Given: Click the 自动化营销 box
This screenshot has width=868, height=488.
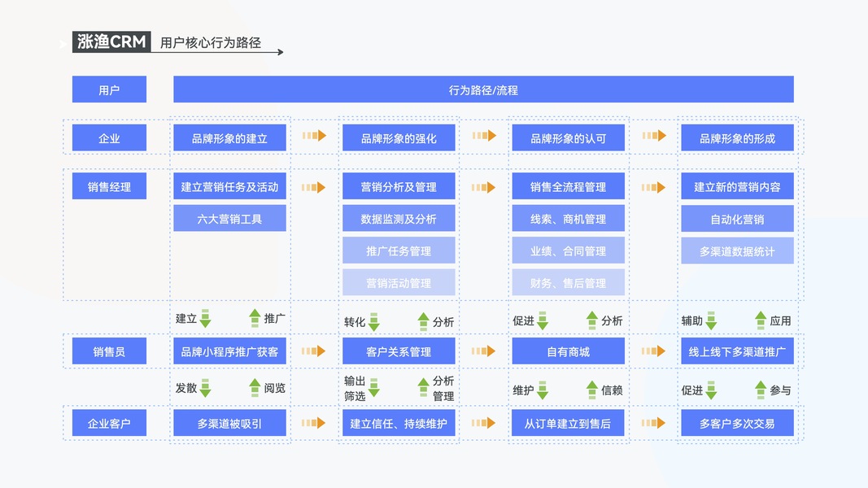Looking at the screenshot, I should coord(737,219).
